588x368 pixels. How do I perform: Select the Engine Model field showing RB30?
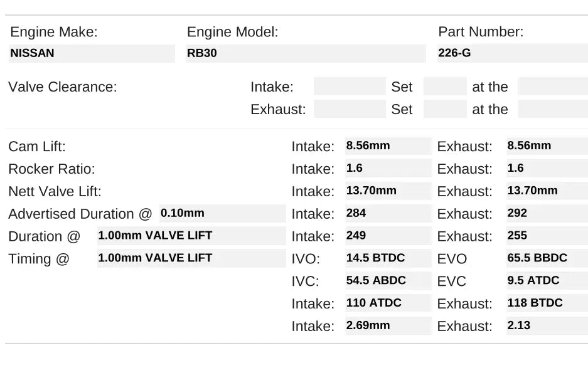[x=306, y=53]
